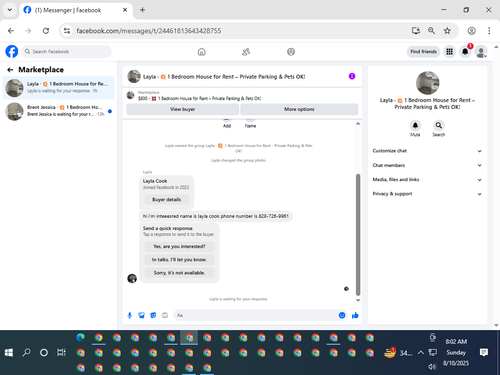The width and height of the screenshot is (500, 375).
Task: Click the browser address bar URL
Action: click(x=149, y=31)
